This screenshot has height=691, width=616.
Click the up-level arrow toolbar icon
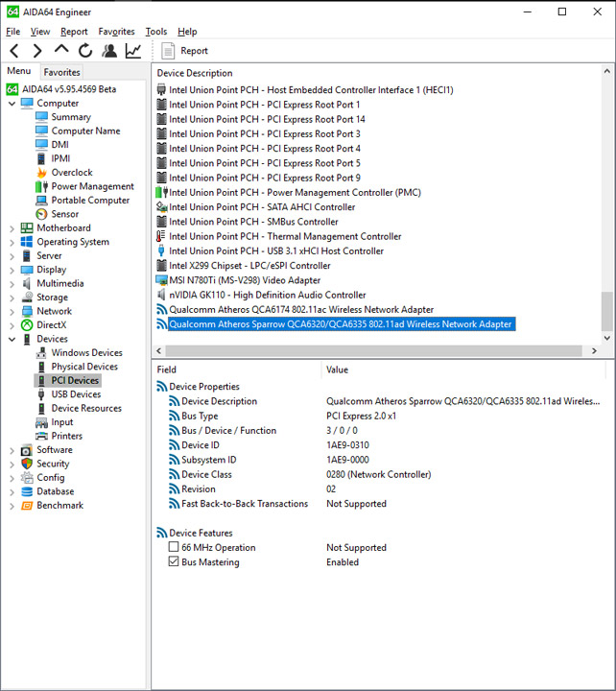(61, 49)
